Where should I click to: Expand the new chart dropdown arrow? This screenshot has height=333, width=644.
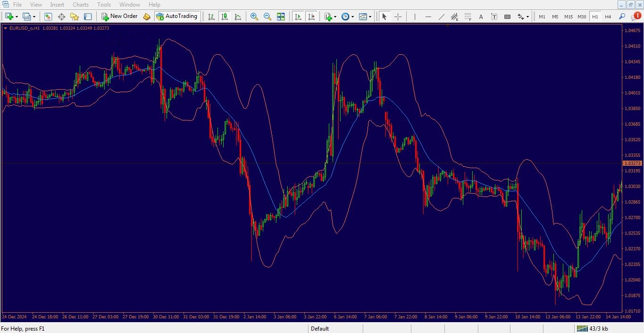click(x=17, y=17)
